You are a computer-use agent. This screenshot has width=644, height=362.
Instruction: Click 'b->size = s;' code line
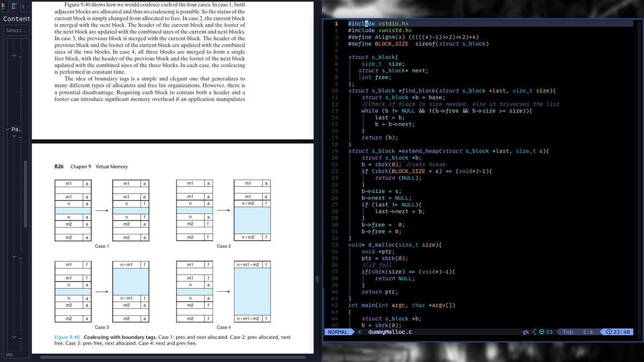click(x=382, y=191)
